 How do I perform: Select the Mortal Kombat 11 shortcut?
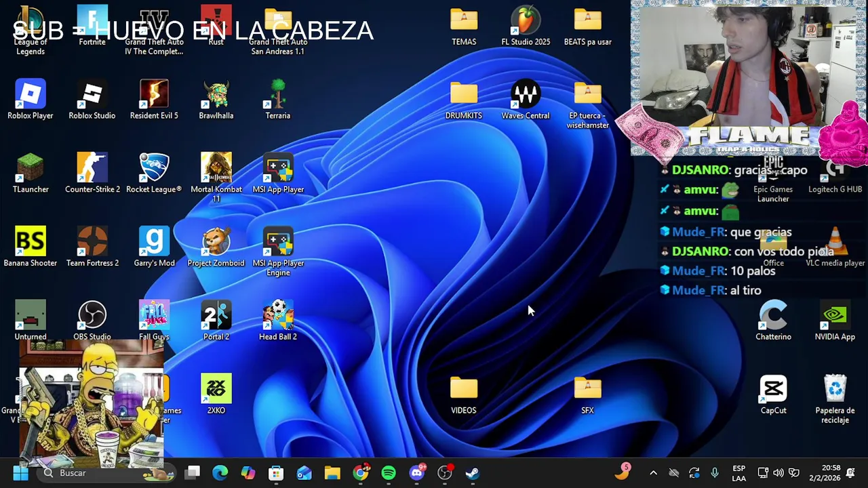tap(216, 178)
